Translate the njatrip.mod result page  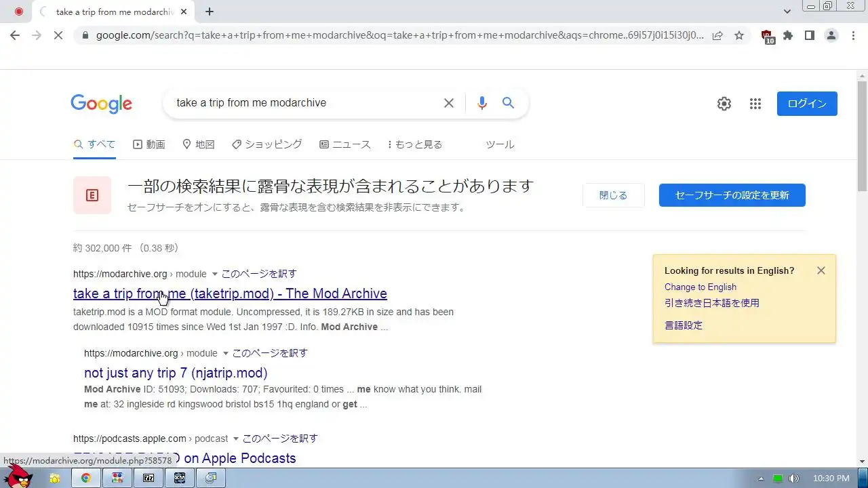pyautogui.click(x=270, y=353)
